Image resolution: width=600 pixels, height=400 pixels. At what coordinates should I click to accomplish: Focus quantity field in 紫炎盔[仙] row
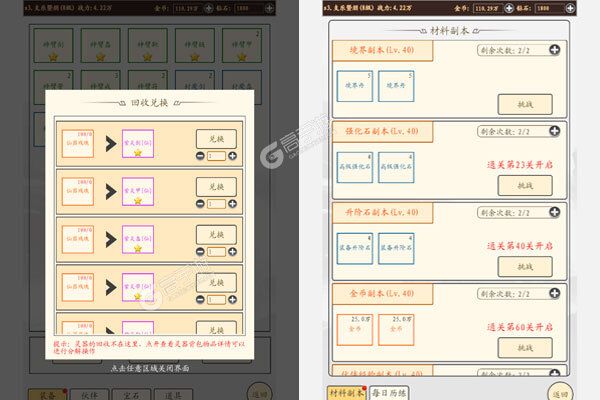216,251
